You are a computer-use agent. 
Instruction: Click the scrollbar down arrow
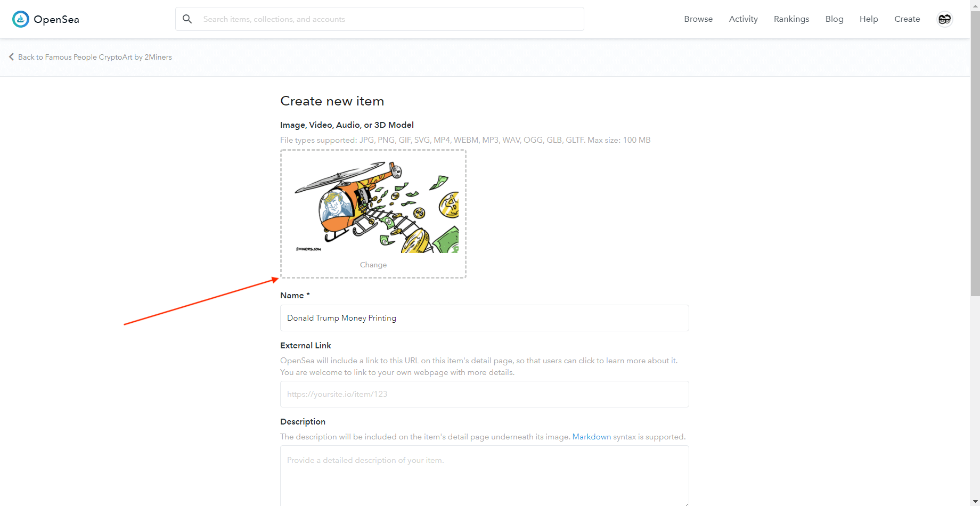coord(975,502)
